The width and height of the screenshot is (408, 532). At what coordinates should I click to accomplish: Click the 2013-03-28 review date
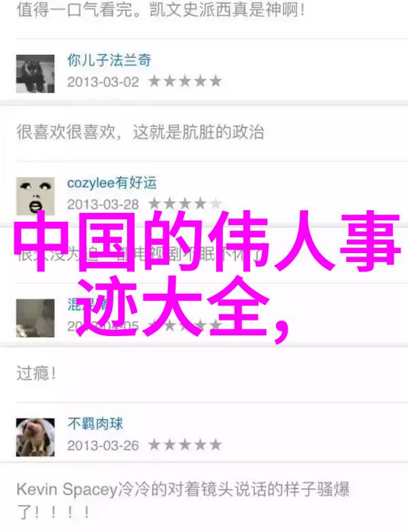coord(103,205)
